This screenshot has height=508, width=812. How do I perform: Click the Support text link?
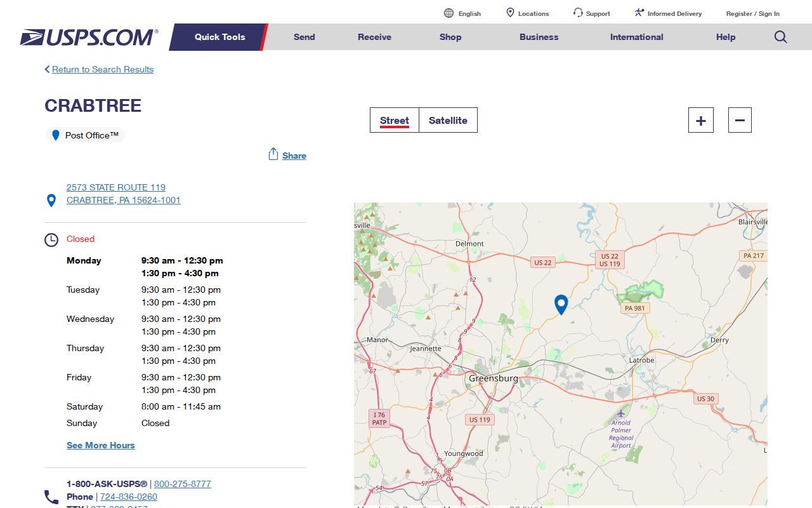(598, 13)
